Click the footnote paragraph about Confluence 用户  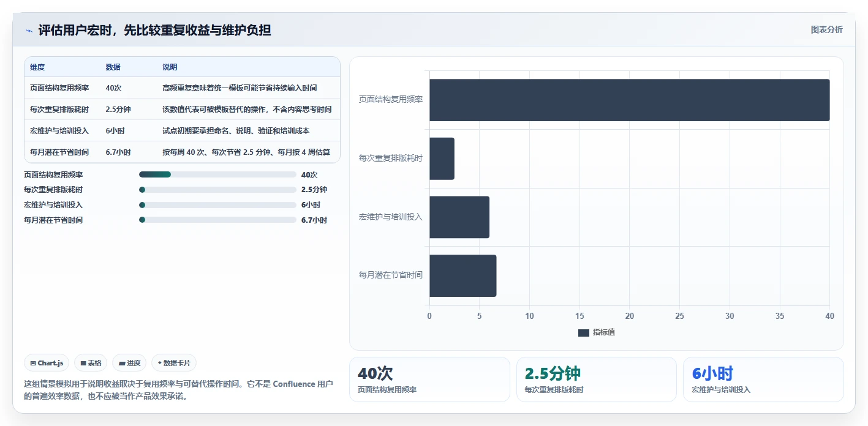tap(178, 390)
